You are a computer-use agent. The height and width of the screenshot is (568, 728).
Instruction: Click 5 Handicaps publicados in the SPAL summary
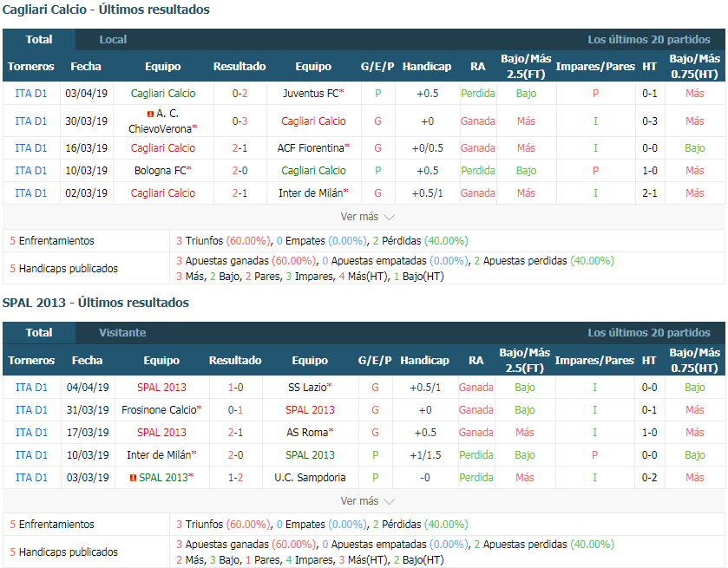point(64,552)
